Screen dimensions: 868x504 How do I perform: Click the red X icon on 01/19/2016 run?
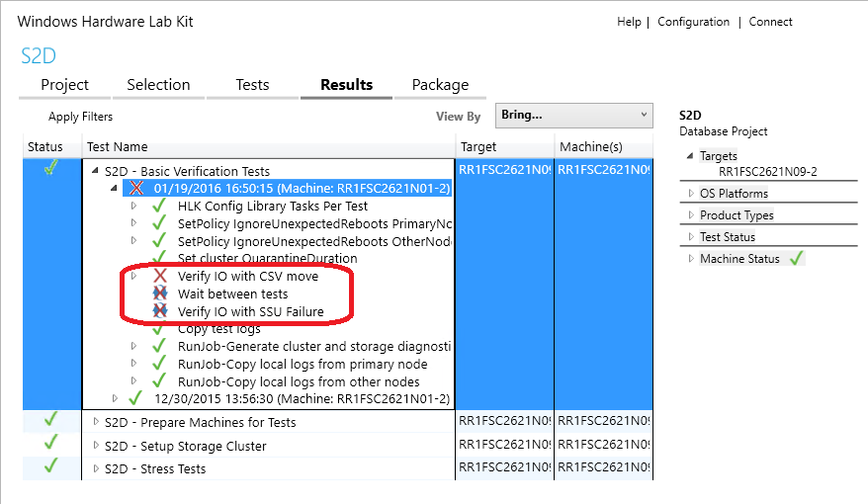point(136,188)
